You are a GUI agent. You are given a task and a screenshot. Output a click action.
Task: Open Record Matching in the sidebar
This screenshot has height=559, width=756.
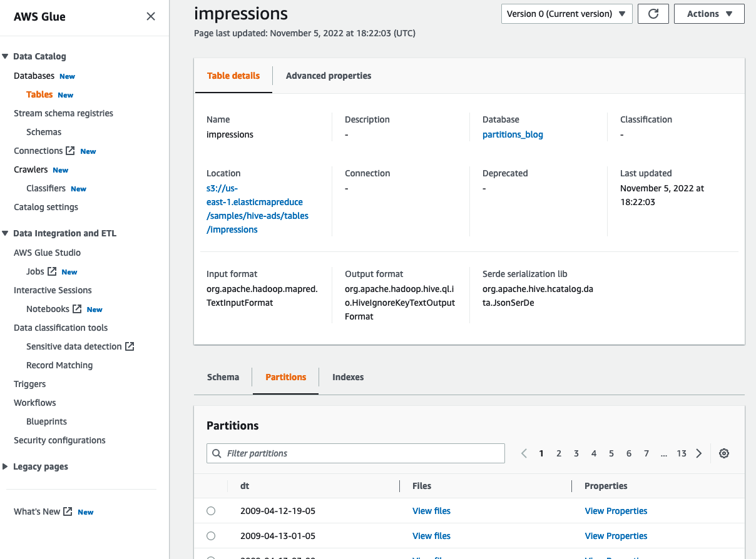[x=59, y=365]
